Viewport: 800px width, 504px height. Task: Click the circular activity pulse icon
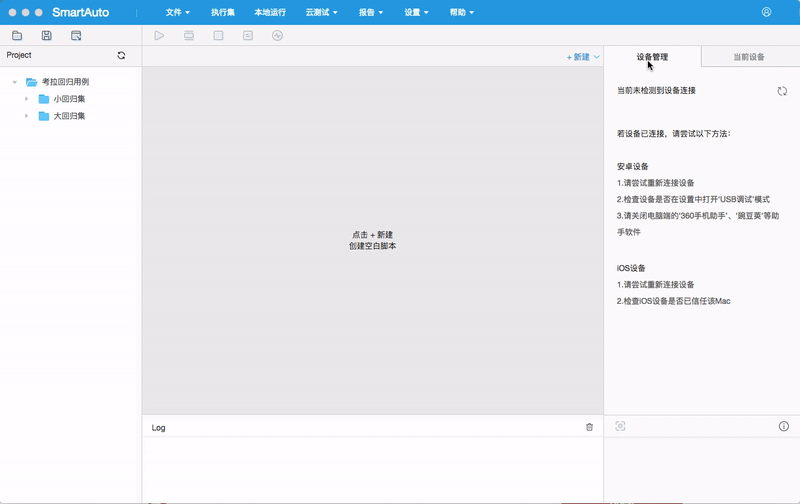pyautogui.click(x=278, y=35)
